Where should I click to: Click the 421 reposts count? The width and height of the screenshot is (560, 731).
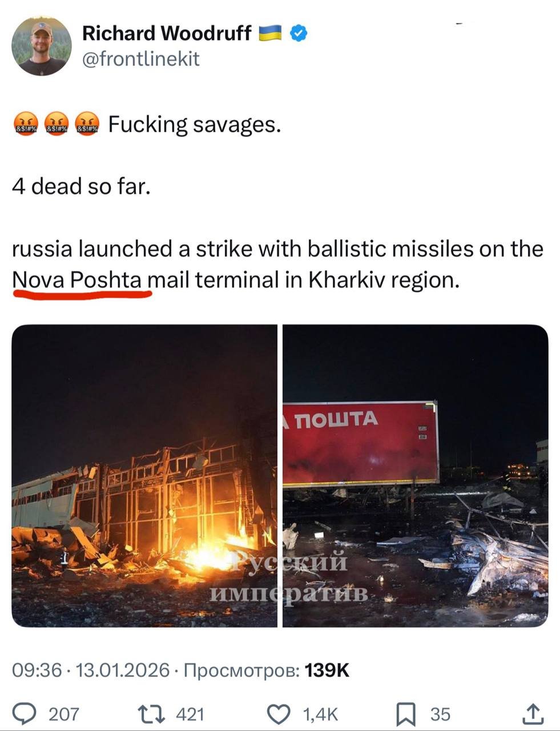tap(190, 714)
